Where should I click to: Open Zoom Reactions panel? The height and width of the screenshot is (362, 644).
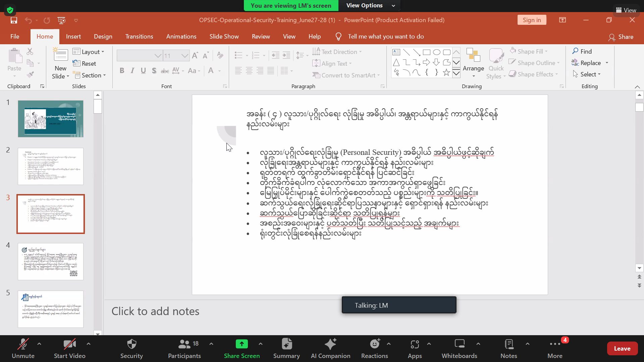coord(374,348)
